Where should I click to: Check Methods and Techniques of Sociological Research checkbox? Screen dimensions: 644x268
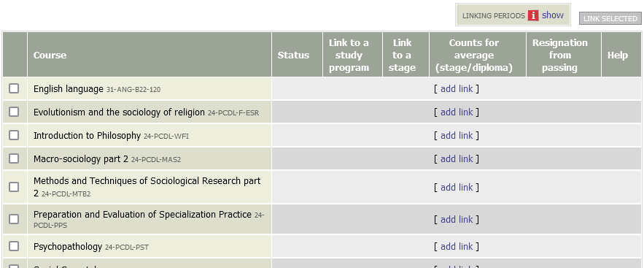tap(14, 187)
